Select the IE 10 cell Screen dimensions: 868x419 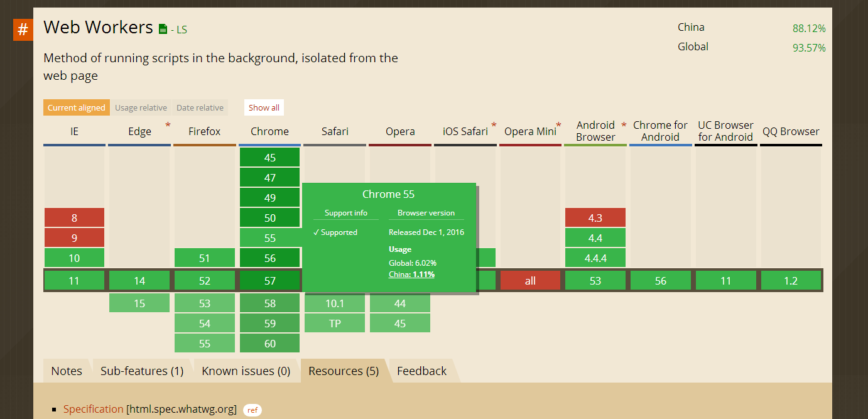pos(74,258)
